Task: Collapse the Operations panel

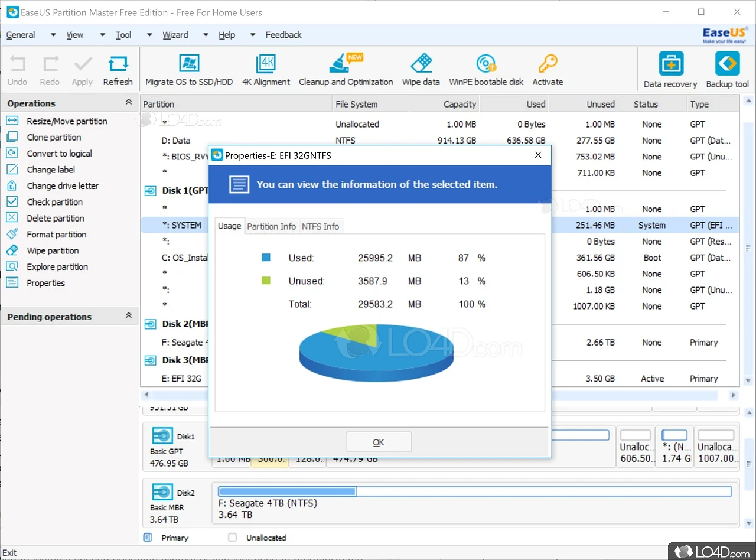Action: coord(128,102)
